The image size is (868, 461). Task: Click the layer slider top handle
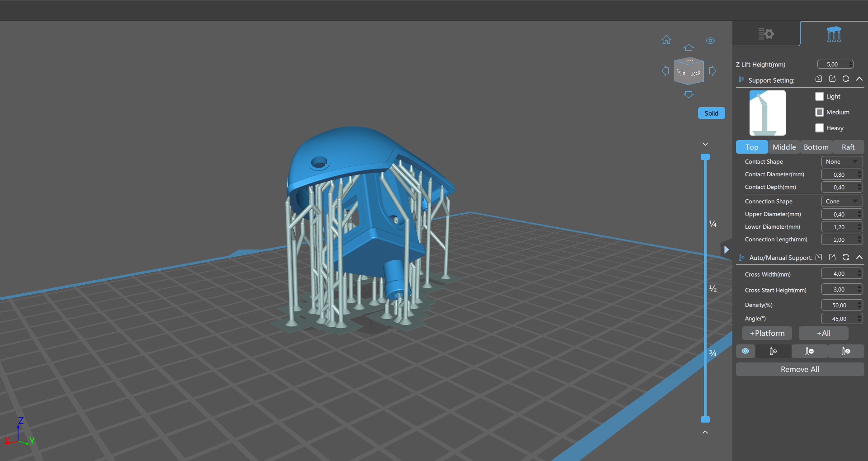(x=705, y=157)
